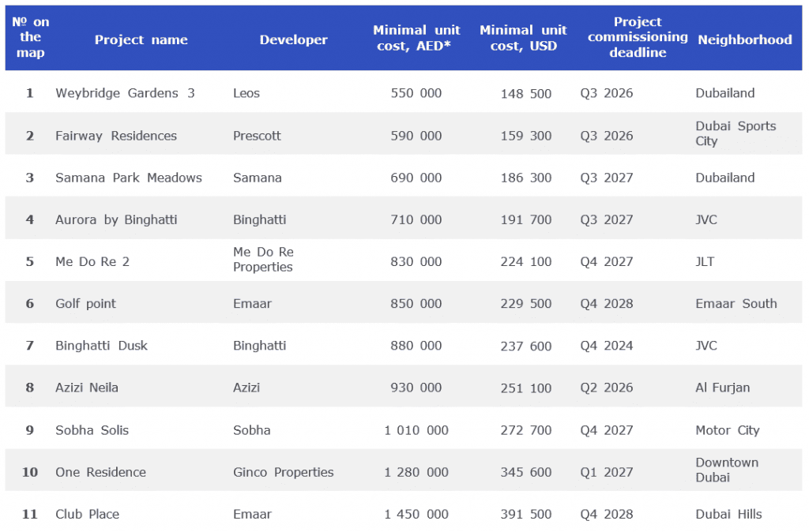Click the AED cost '550 000'
The width and height of the screenshot is (809, 532).
click(416, 93)
